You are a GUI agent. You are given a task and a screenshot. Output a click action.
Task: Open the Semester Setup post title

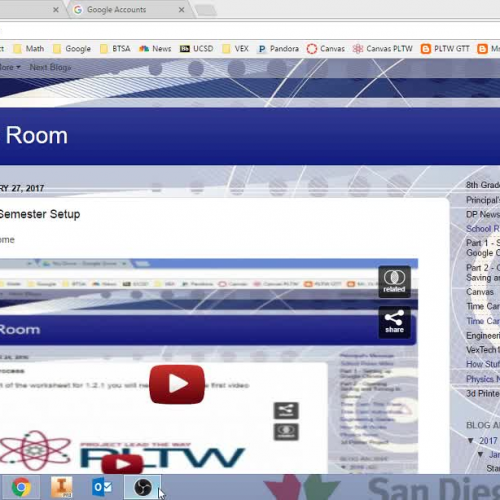(40, 214)
